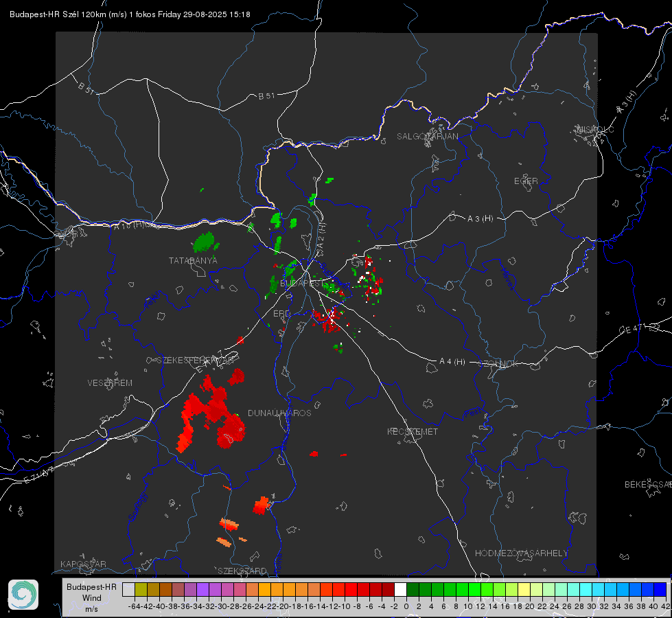Select the yellow legend swatch between 18 and 20
This screenshot has width=672, height=618.
(x=524, y=589)
